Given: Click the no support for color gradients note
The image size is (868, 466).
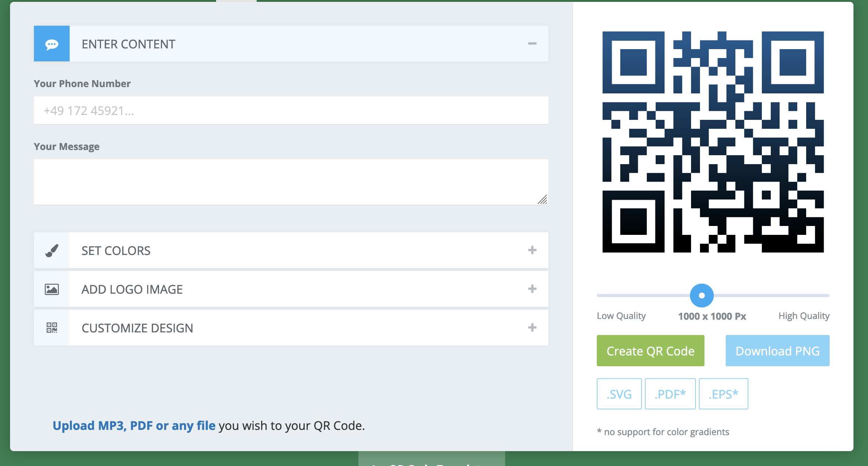Looking at the screenshot, I should [x=663, y=432].
